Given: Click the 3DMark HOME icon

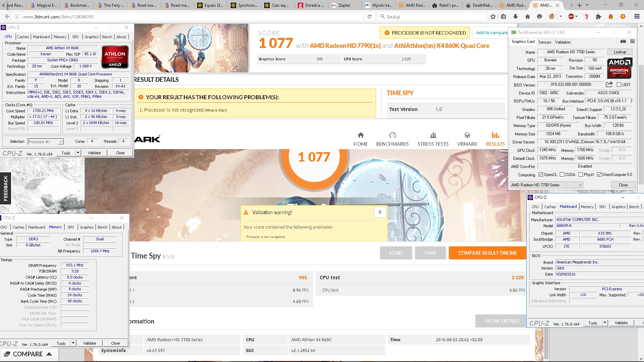Looking at the screenshot, I should [x=361, y=135].
